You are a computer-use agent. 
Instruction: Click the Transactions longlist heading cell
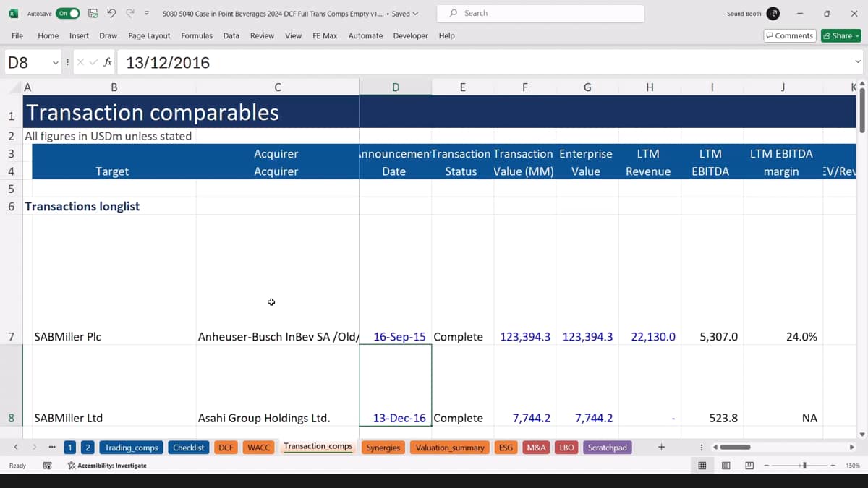(x=82, y=206)
